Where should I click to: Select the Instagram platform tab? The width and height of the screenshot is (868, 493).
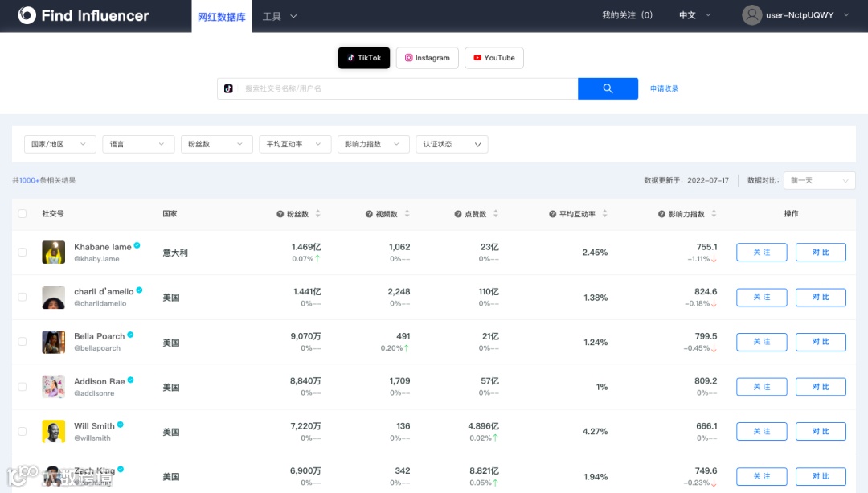[x=428, y=58]
